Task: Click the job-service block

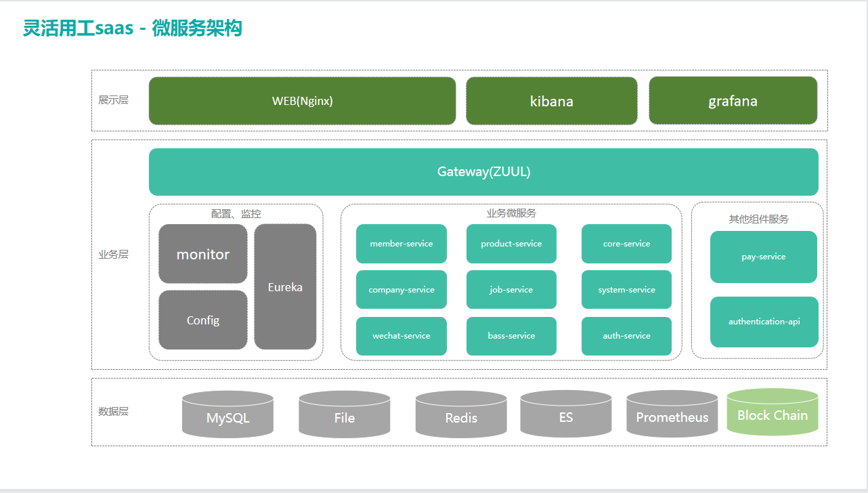Action: (511, 290)
